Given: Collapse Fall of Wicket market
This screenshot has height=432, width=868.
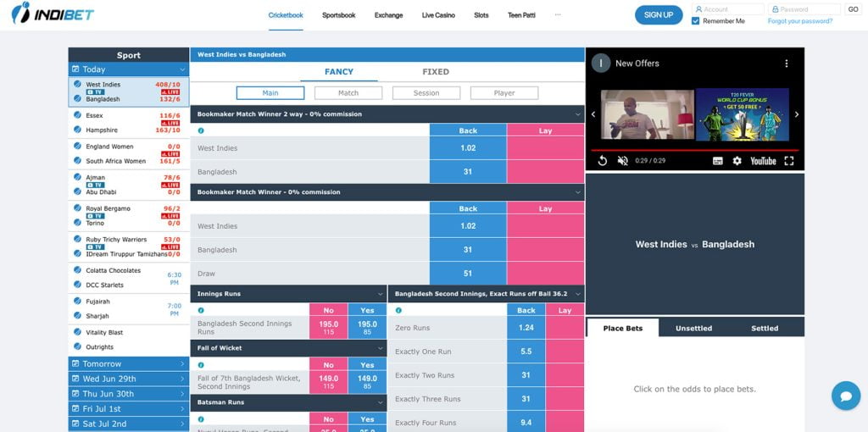Looking at the screenshot, I should click(x=381, y=348).
